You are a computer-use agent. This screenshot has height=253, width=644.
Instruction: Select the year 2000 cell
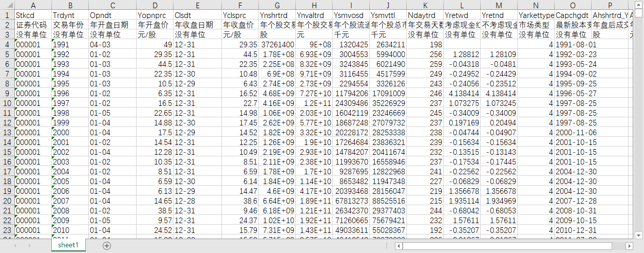click(x=70, y=132)
